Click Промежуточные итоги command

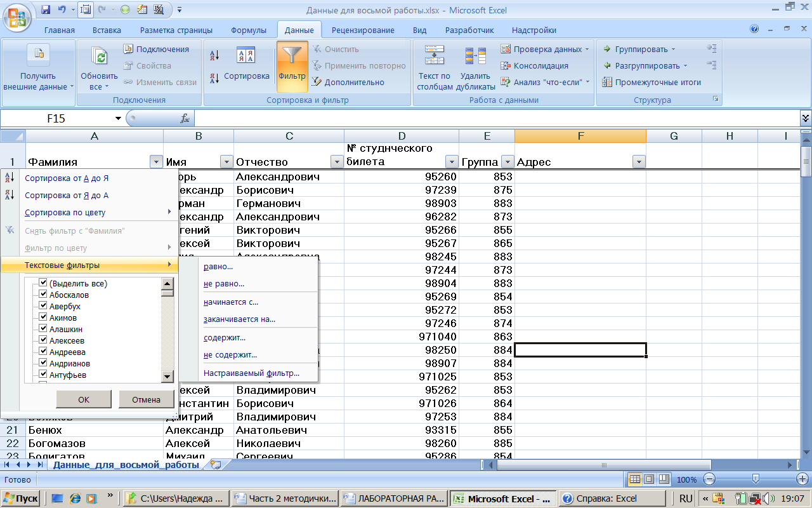tap(652, 82)
